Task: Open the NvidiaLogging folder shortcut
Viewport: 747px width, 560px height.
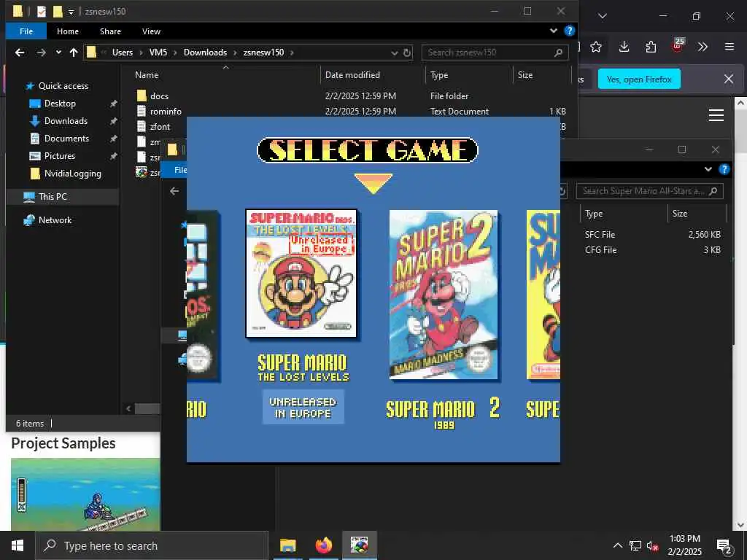Action: [72, 174]
